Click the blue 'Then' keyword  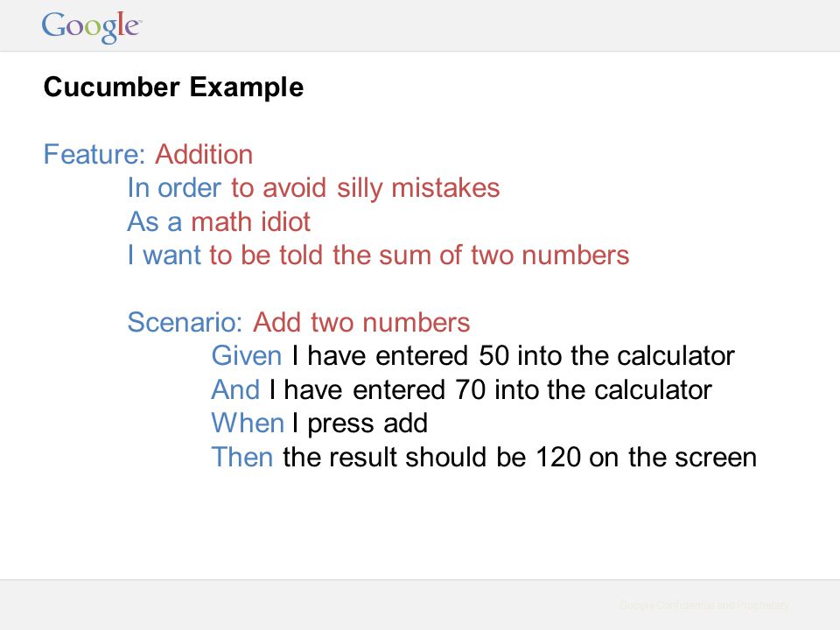pos(242,457)
